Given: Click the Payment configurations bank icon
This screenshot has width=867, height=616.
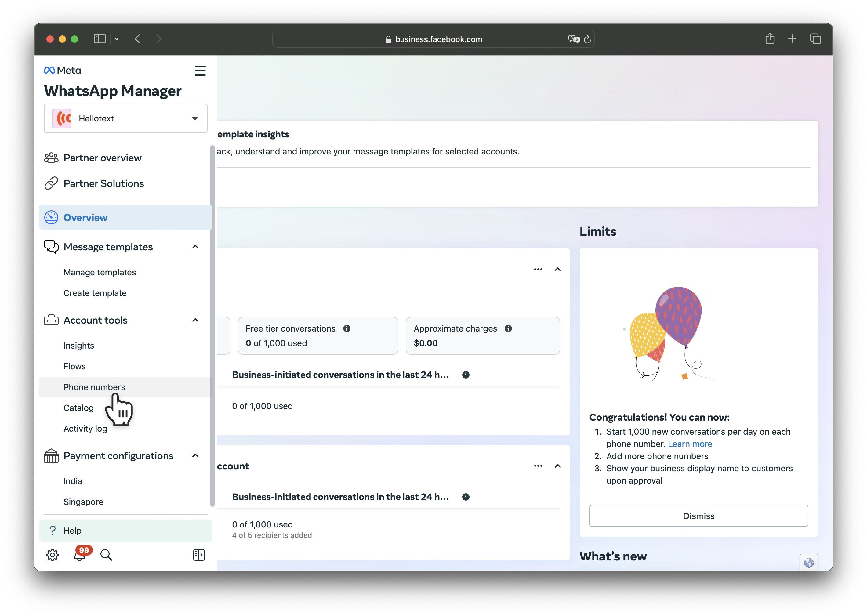Looking at the screenshot, I should point(51,455).
